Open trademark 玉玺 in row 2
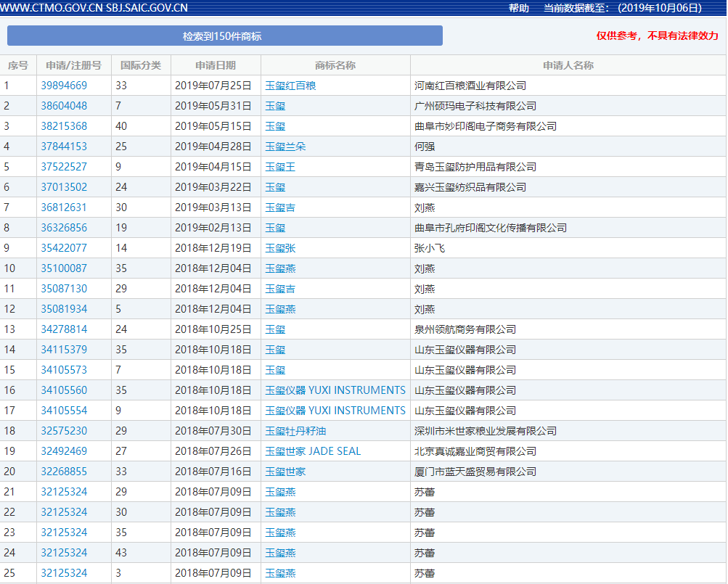The image size is (728, 584). coord(275,106)
